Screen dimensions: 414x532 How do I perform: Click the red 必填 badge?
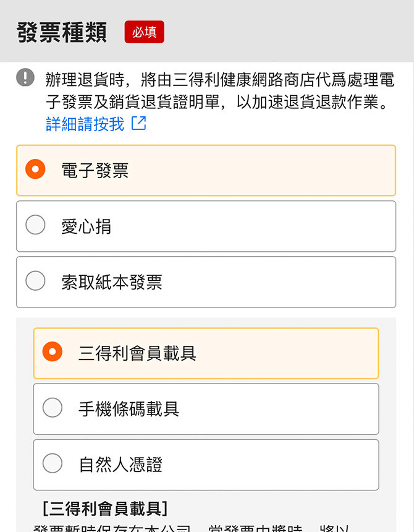144,32
